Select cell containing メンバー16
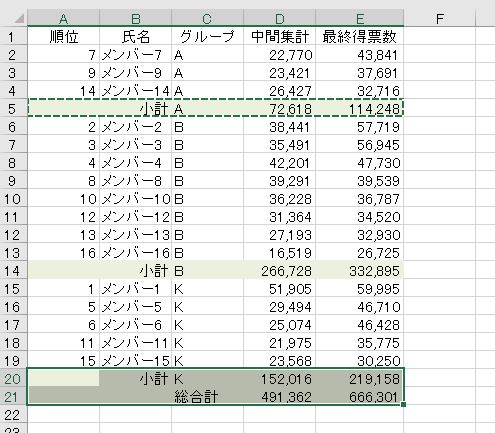The height and width of the screenshot is (433, 495). (135, 253)
